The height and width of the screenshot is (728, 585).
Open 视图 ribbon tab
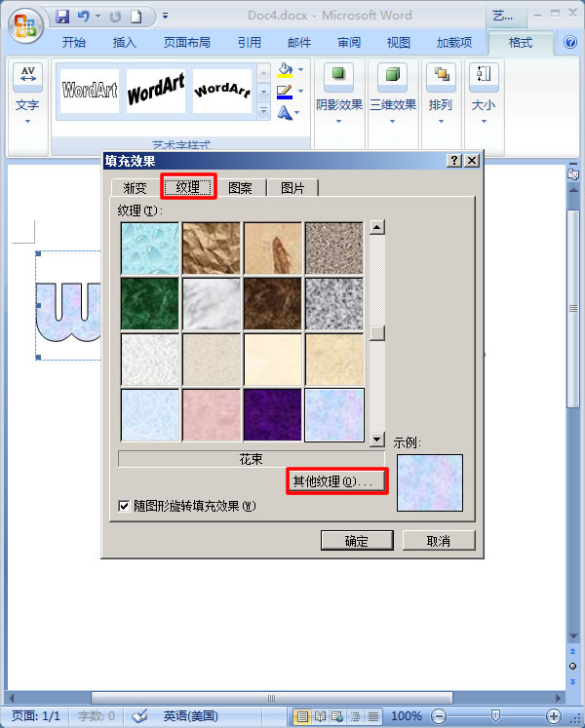tap(399, 43)
